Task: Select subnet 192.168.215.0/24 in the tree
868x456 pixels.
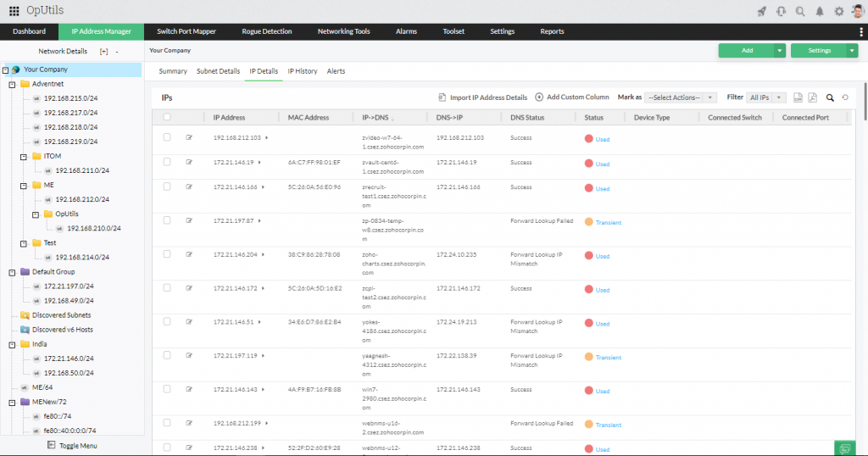Action: (70, 98)
